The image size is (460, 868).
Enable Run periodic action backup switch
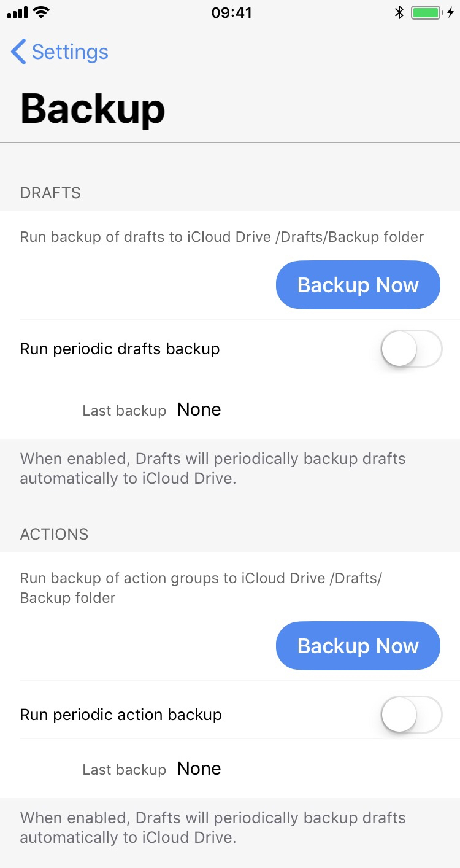(411, 715)
